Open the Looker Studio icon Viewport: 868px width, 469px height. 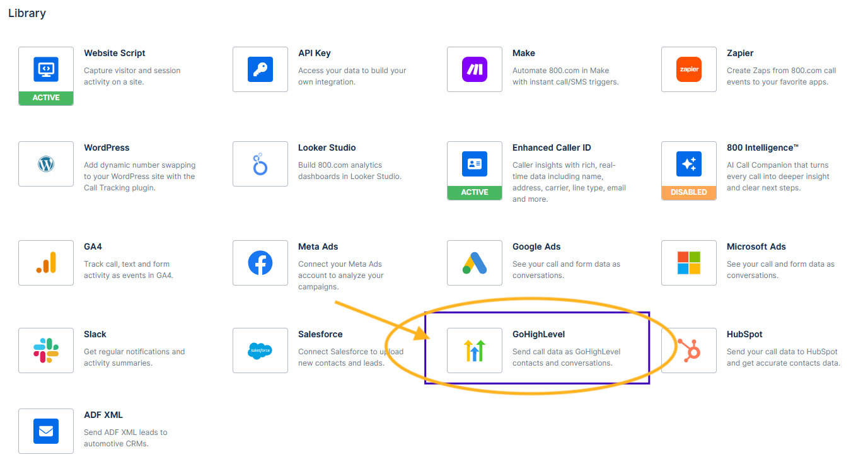click(x=260, y=164)
